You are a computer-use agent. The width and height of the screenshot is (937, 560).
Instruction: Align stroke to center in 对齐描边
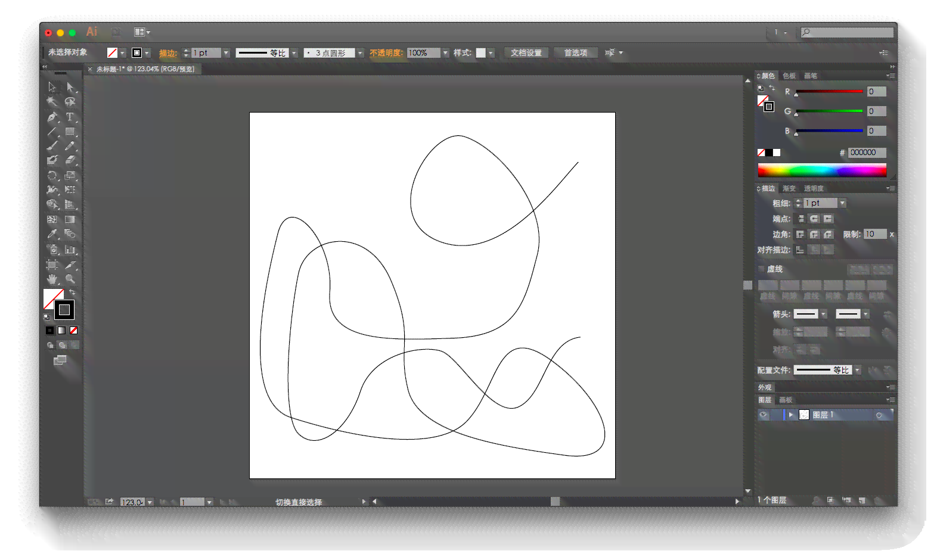pos(800,250)
